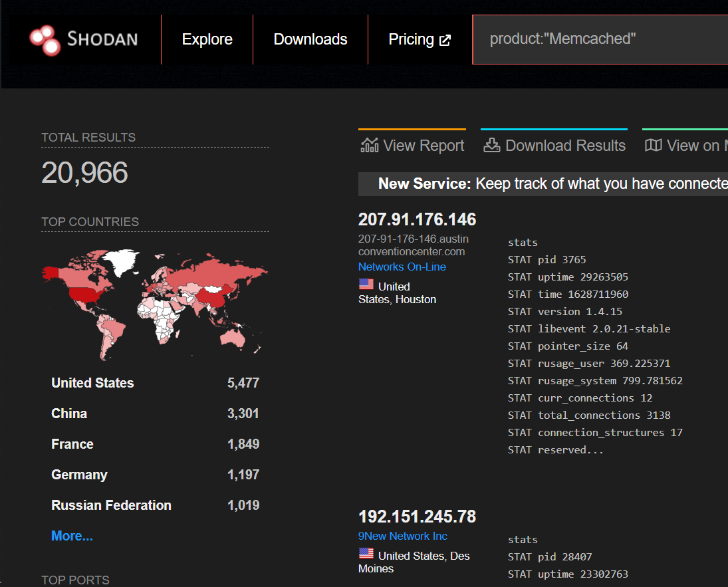Click the China count 3,301
The height and width of the screenshot is (587, 728).
pos(243,413)
